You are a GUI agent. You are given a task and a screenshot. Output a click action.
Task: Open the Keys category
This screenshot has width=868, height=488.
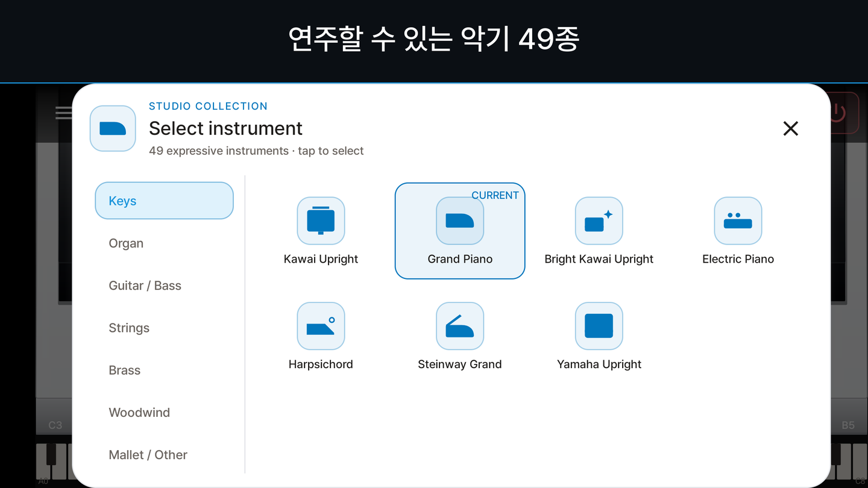[164, 201]
